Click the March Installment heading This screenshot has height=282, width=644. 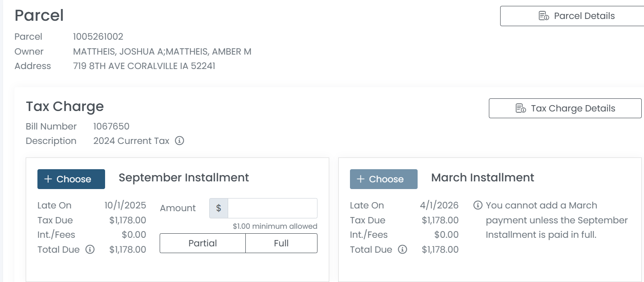pyautogui.click(x=483, y=178)
